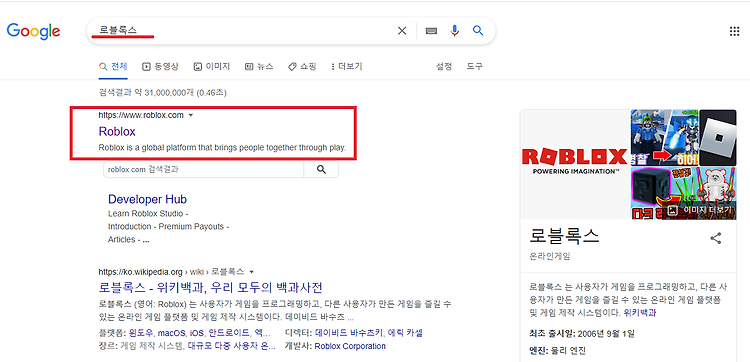Click the 온라인게임 subtitle in knowledge panel
Image resolution: width=750 pixels, height=362 pixels.
pos(550,256)
